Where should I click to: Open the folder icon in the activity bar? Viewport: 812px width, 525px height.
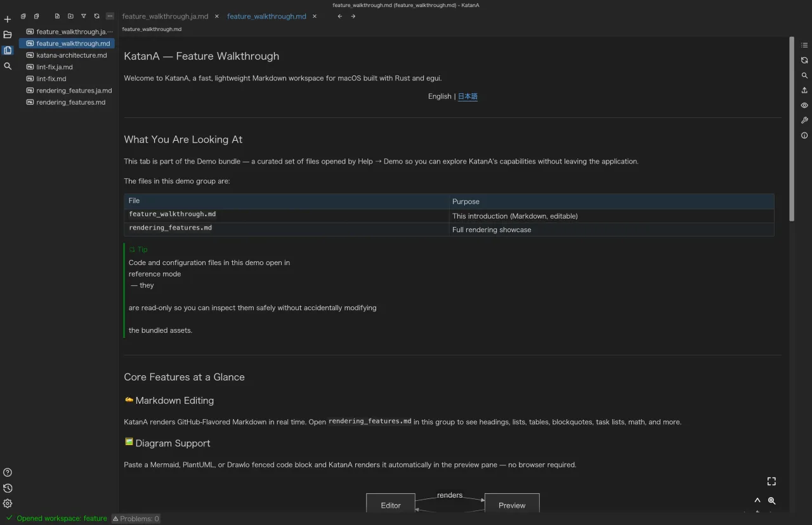click(8, 35)
